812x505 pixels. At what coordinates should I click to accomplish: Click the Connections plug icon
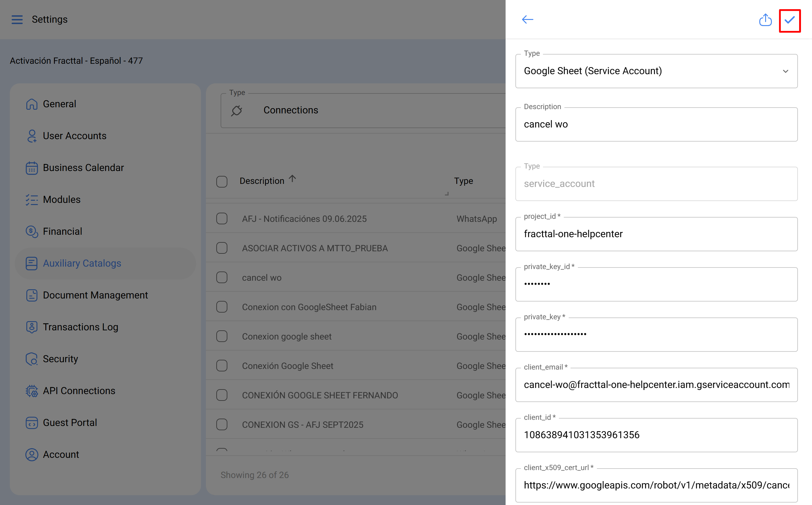click(x=237, y=110)
